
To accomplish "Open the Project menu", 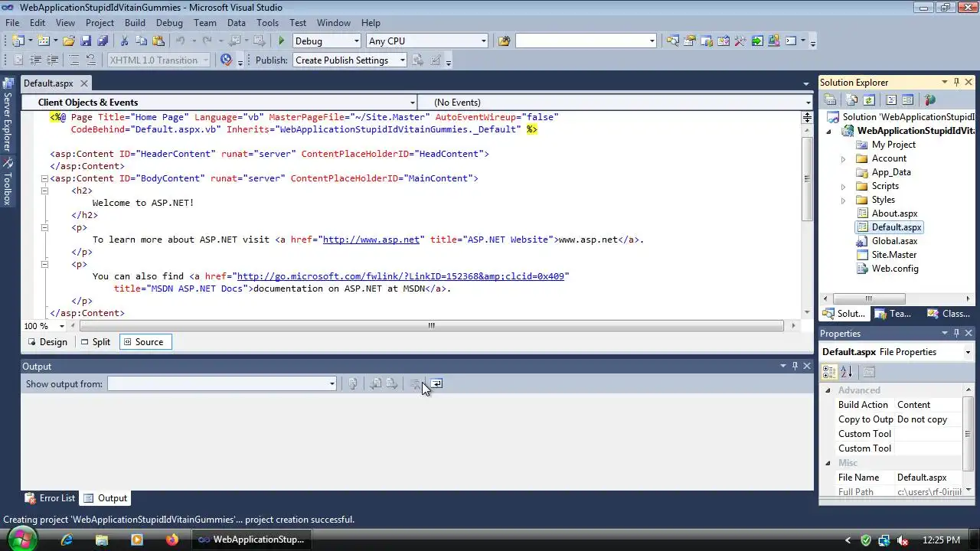I will click(100, 23).
